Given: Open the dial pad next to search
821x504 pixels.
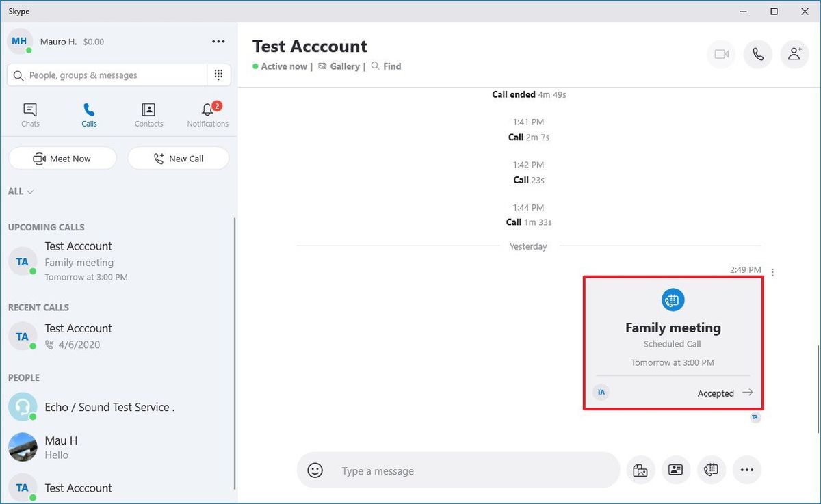Looking at the screenshot, I should (x=219, y=75).
